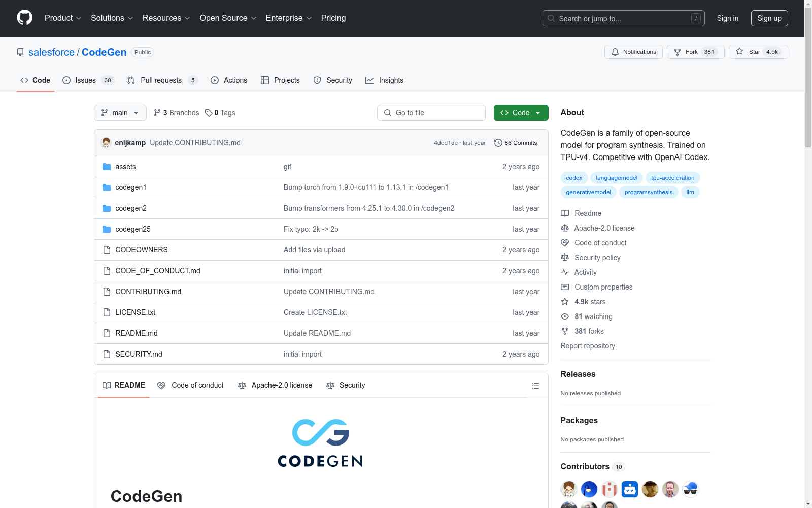This screenshot has height=508, width=812.
Task: Click Sign in
Action: tap(727, 18)
